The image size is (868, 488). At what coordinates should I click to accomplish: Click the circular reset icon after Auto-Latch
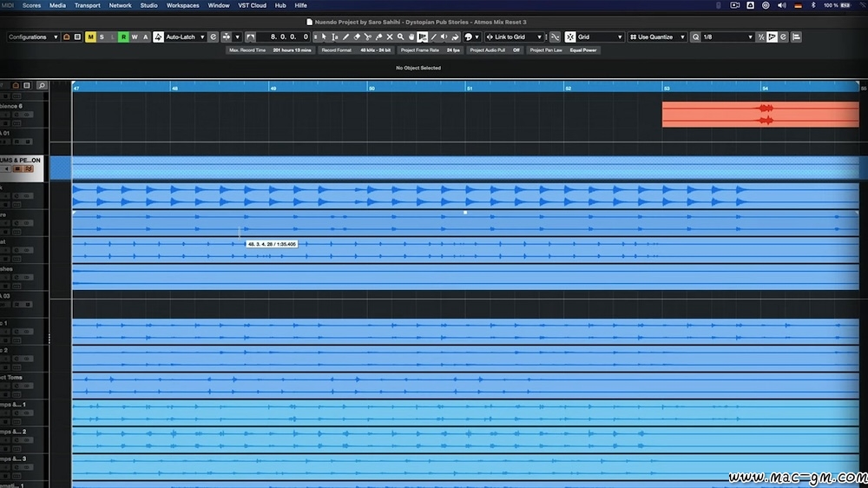coord(214,37)
